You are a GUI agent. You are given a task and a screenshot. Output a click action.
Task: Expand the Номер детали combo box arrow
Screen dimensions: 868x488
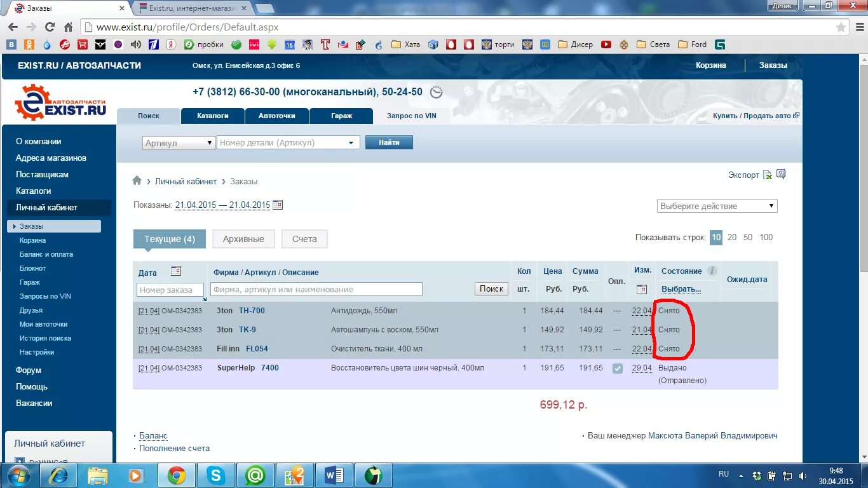tap(351, 143)
